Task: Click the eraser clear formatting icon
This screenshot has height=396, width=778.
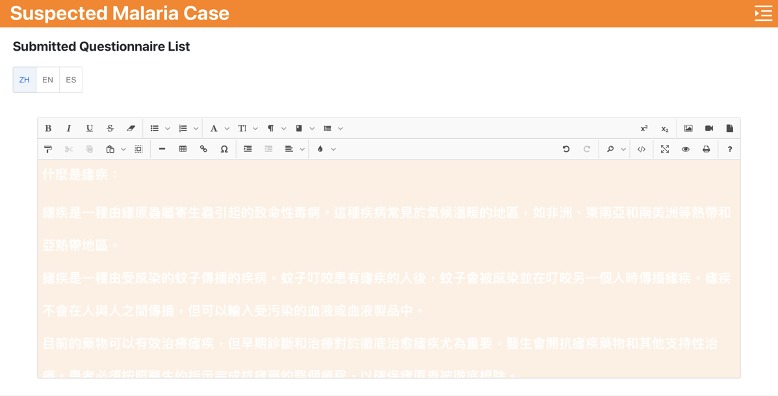Action: pyautogui.click(x=131, y=128)
